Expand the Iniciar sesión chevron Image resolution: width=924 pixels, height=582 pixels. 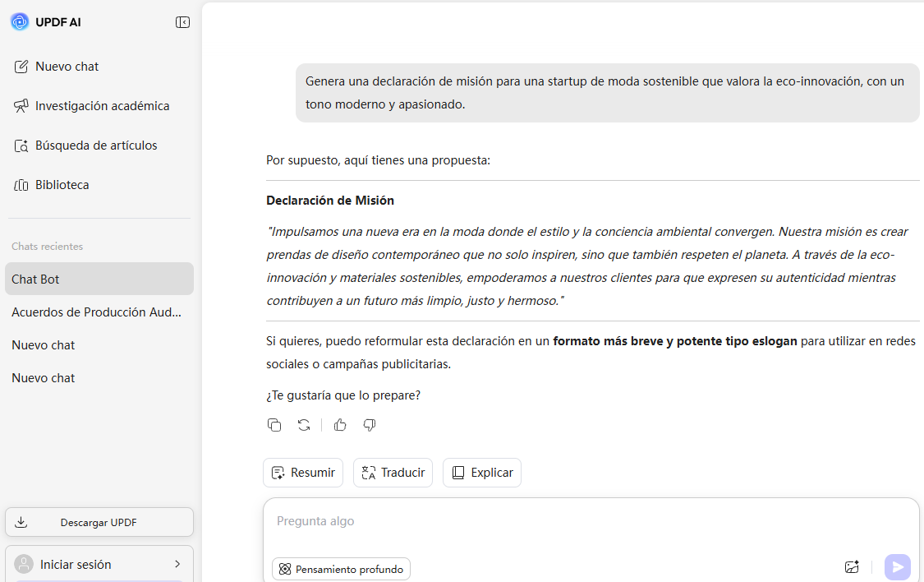point(177,564)
